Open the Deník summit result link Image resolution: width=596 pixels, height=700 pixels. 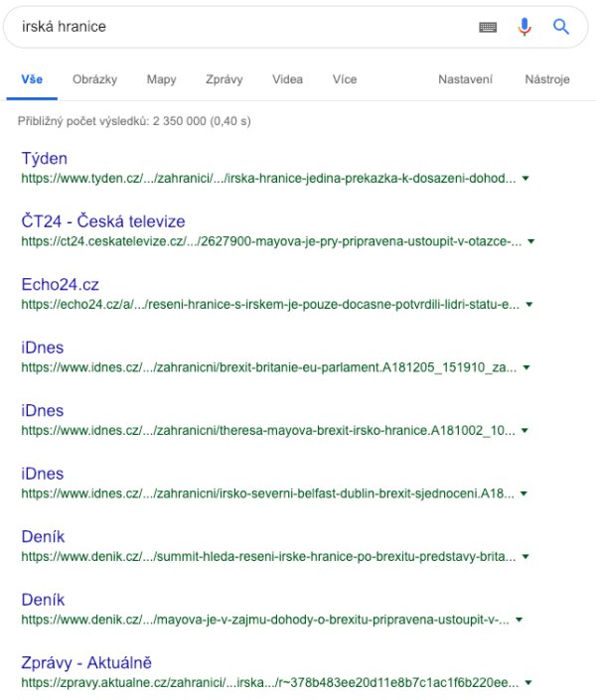point(43,536)
